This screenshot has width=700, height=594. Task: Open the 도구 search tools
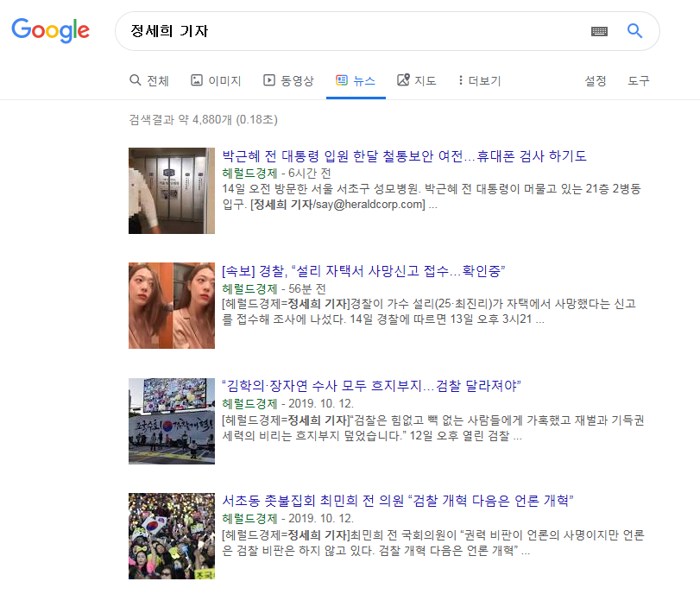[x=639, y=81]
